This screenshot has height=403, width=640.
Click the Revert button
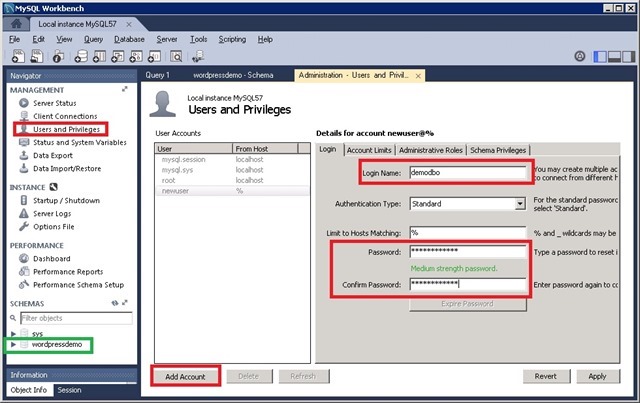coord(546,376)
